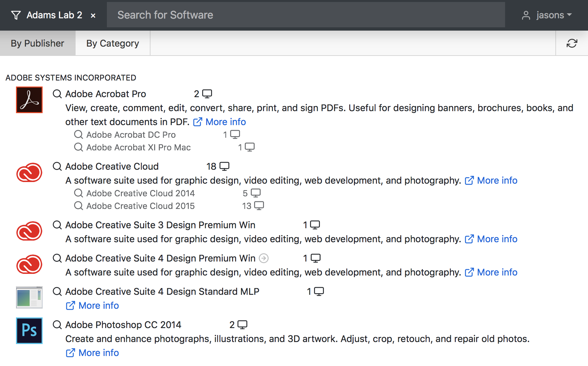The height and width of the screenshot is (366, 588).
Task: Open More info for Photoshop CC 2014
Action: click(x=93, y=353)
